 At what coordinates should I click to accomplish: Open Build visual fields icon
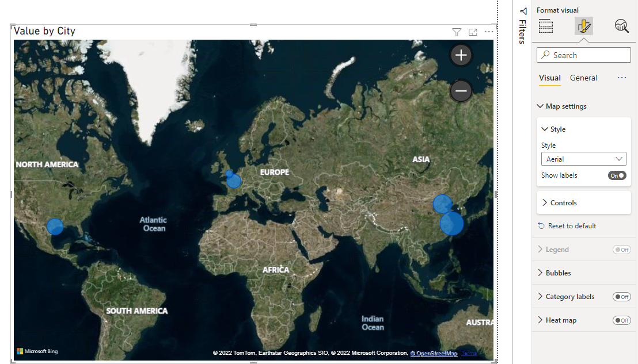[x=546, y=26]
